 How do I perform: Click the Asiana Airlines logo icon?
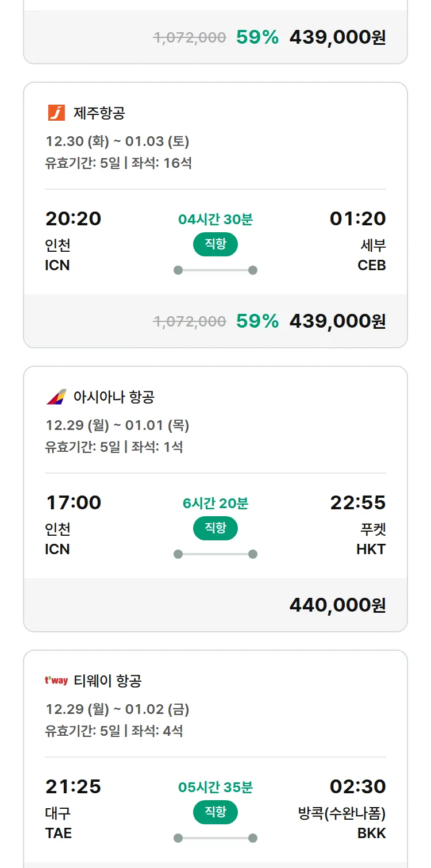(56, 397)
